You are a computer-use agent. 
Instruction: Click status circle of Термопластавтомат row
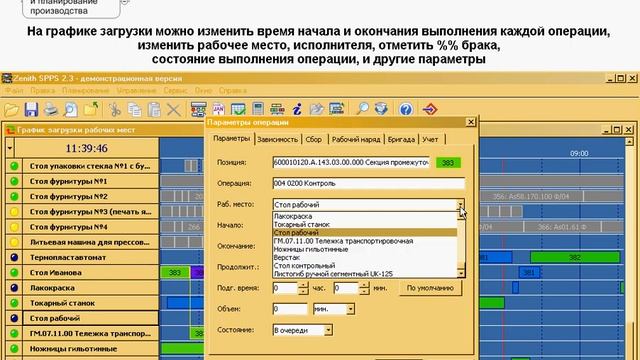click(x=14, y=257)
